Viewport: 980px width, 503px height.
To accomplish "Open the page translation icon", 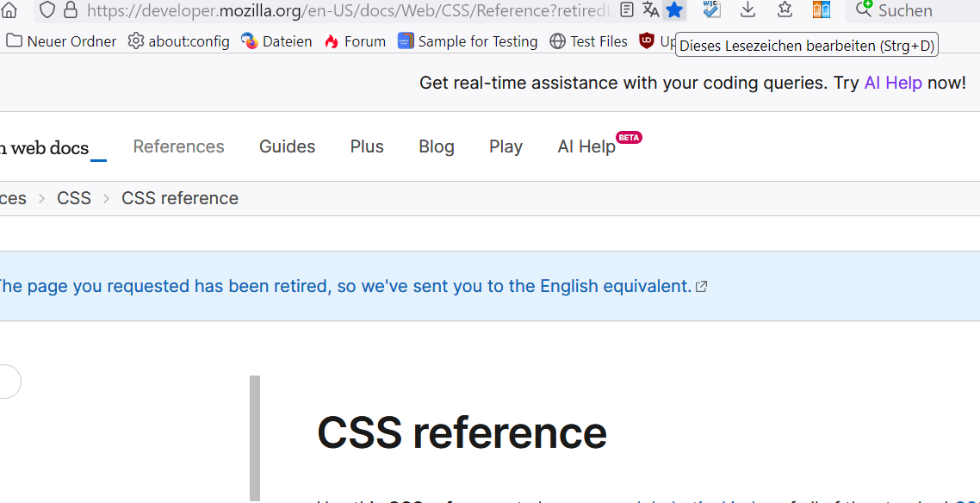I will 651,10.
